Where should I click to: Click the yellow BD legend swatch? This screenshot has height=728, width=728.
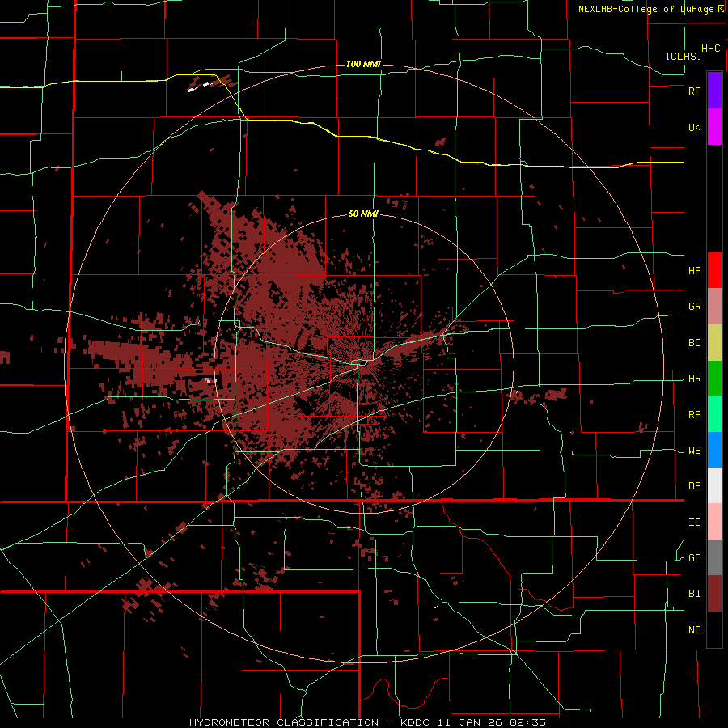[x=714, y=343]
